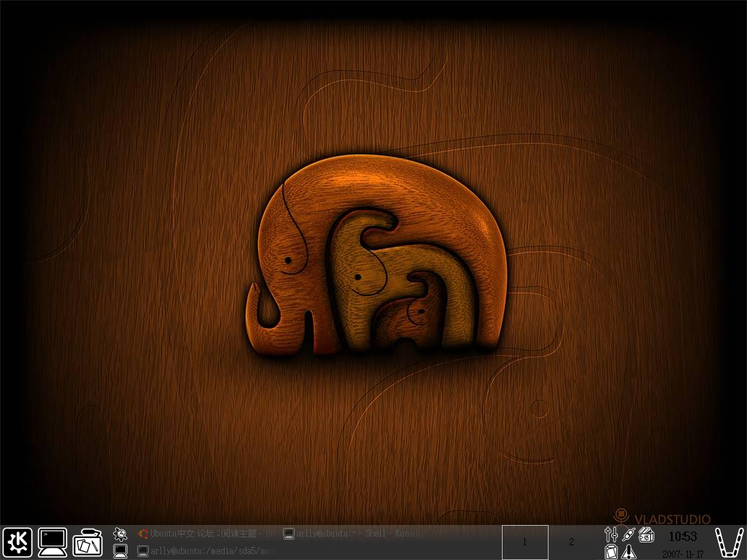This screenshot has width=747, height=560.
Task: Open the organizer calendar tray icon
Action: (646, 534)
